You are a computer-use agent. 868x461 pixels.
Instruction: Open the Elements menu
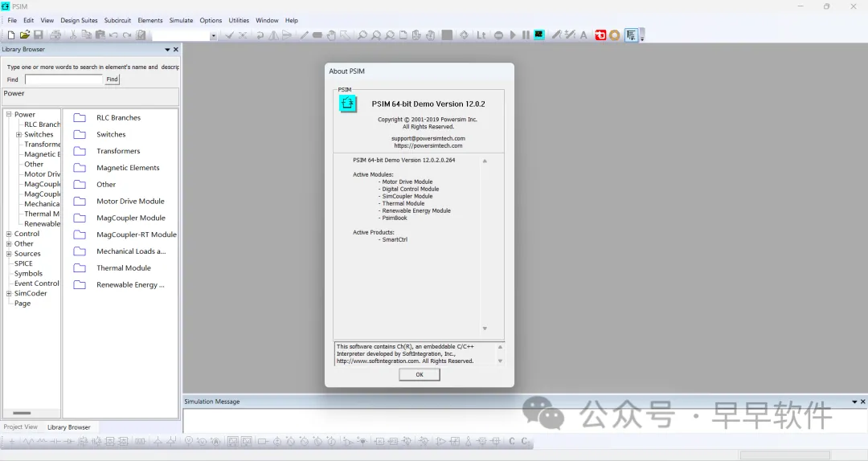pos(150,20)
